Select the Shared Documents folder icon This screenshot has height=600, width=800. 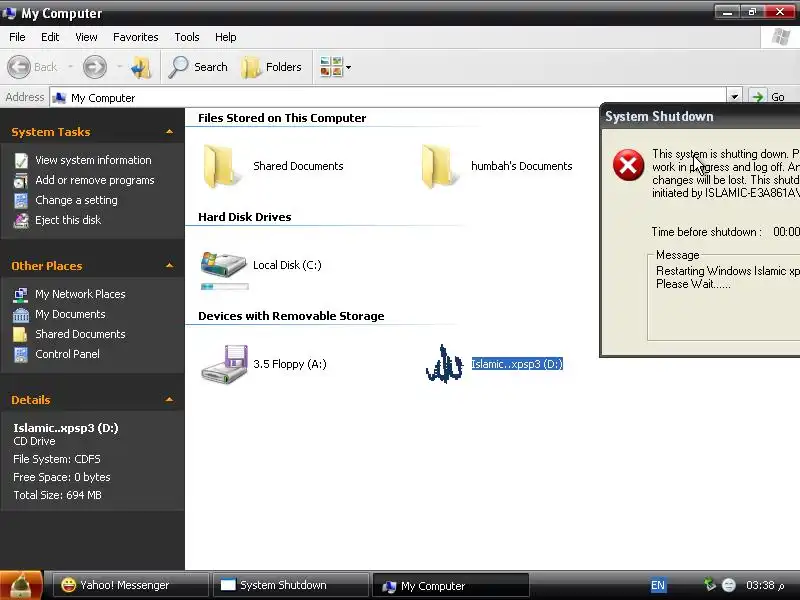[x=220, y=166]
